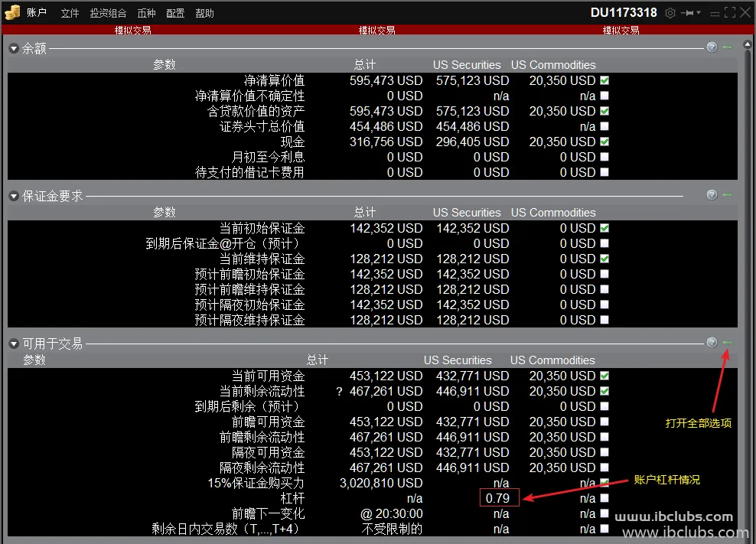Open the 文件 menu
Image resolution: width=756 pixels, height=544 pixels.
70,13
